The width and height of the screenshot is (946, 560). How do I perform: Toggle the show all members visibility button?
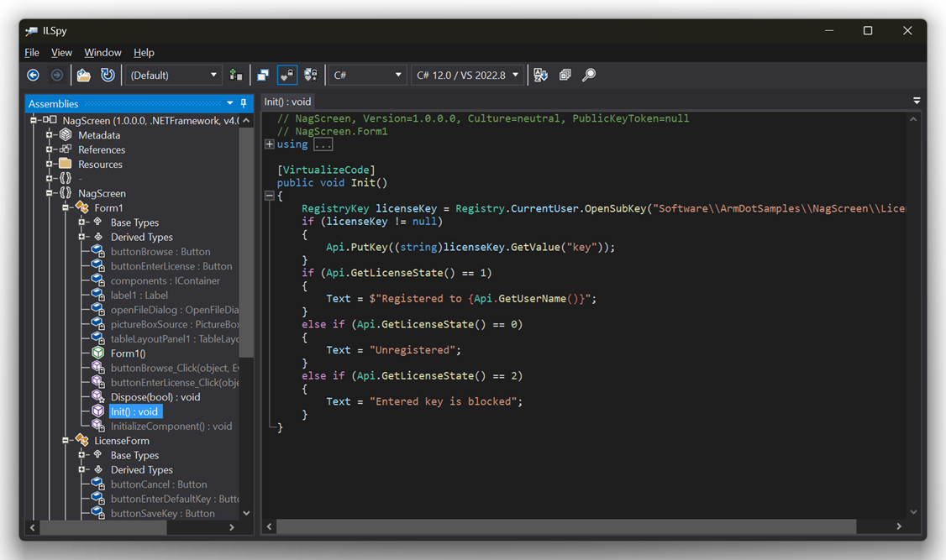pyautogui.click(x=311, y=75)
